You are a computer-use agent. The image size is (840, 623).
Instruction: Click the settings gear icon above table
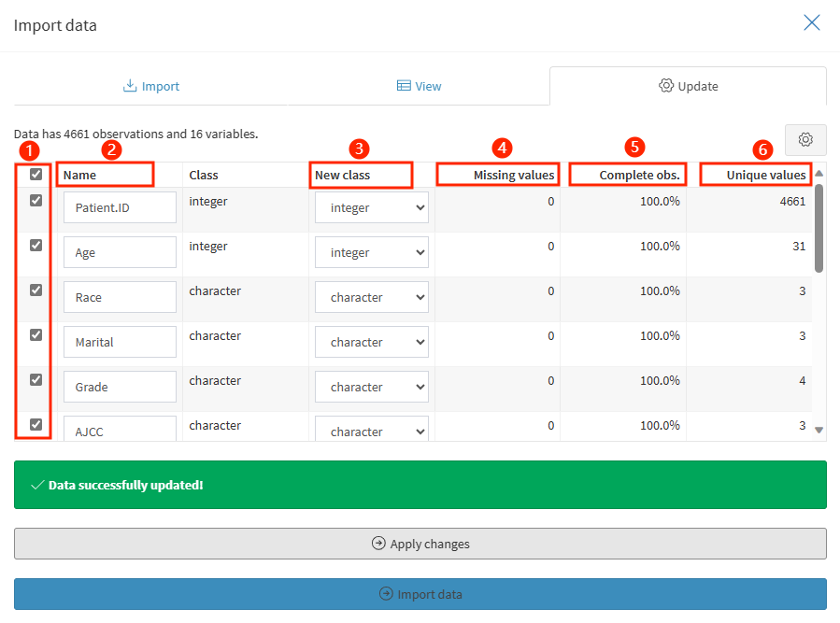tap(805, 140)
